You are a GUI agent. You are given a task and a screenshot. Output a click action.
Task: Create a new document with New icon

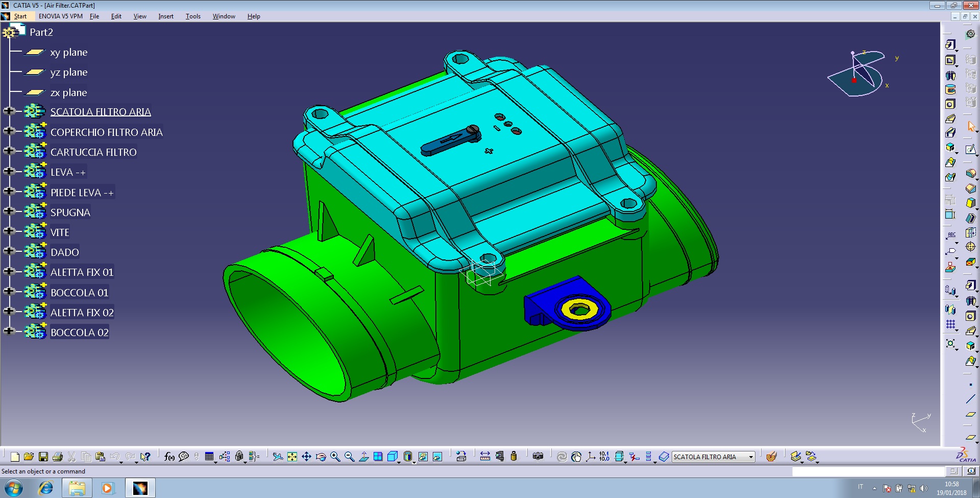click(15, 457)
